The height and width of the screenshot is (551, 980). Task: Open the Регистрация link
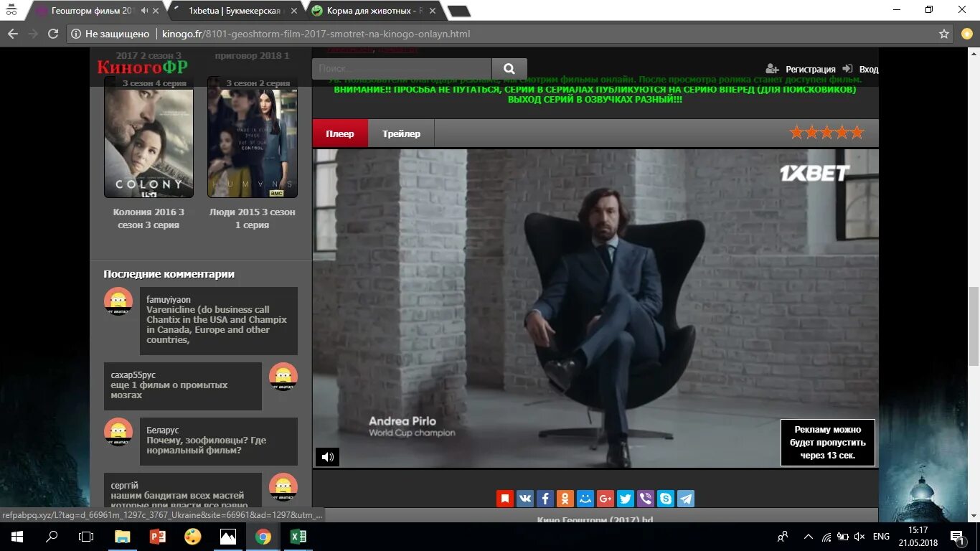click(810, 69)
